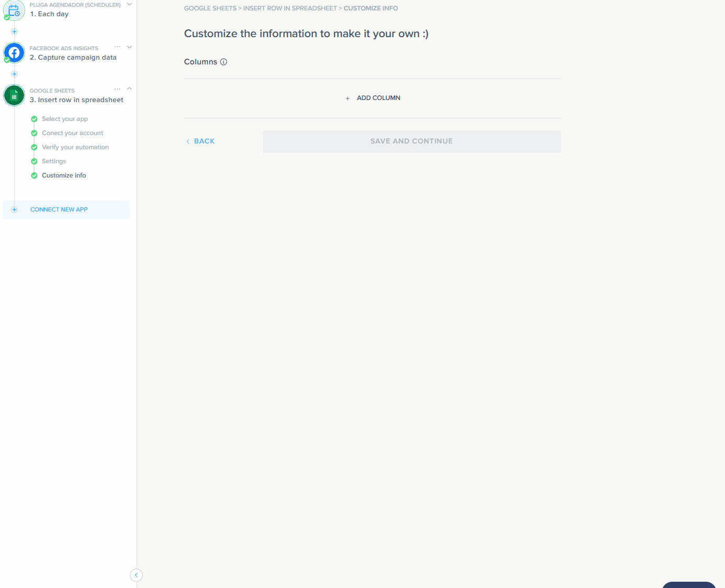Viewport: 725px width, 588px height.
Task: Go to the Settings substep
Action: [x=54, y=161]
